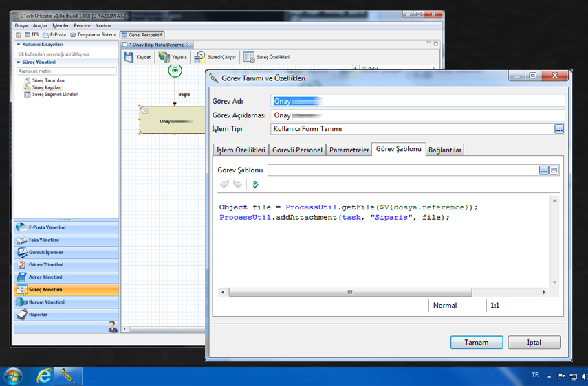Minimize editor panel in main window
The width and height of the screenshot is (588, 386).
(428, 43)
